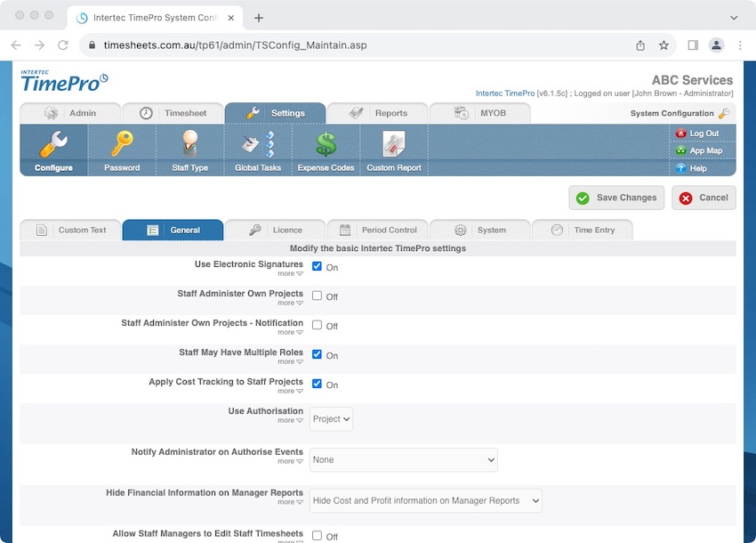The image size is (756, 543).
Task: Toggle Use Electronic Signatures checkbox
Action: (x=317, y=266)
